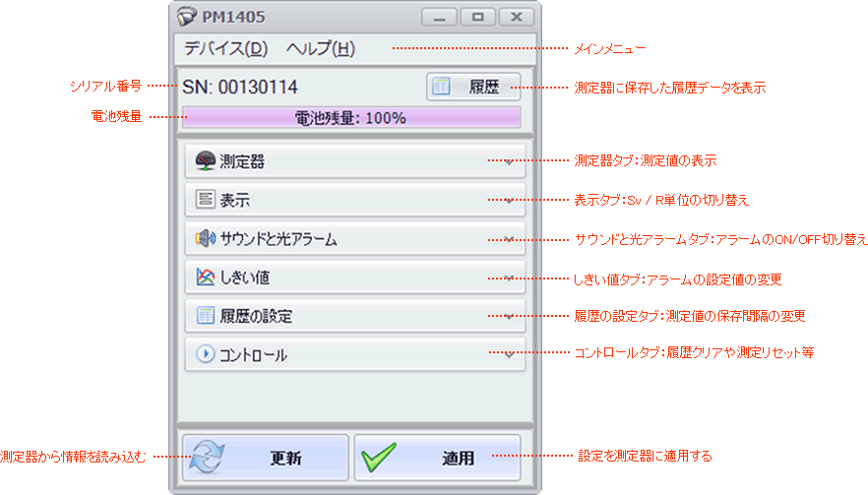This screenshot has width=868, height=495.
Task: Expand the 表示 section chevron
Action: 509,201
